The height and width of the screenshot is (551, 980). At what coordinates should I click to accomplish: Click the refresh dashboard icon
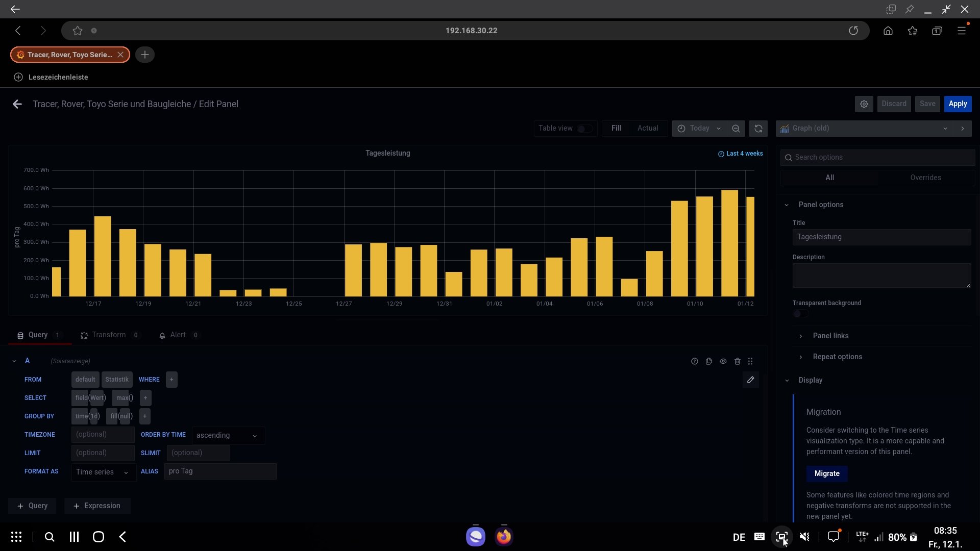tap(758, 129)
